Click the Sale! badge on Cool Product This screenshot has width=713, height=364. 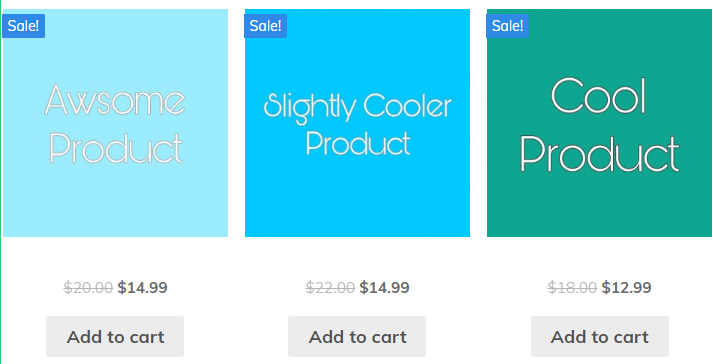pyautogui.click(x=507, y=26)
